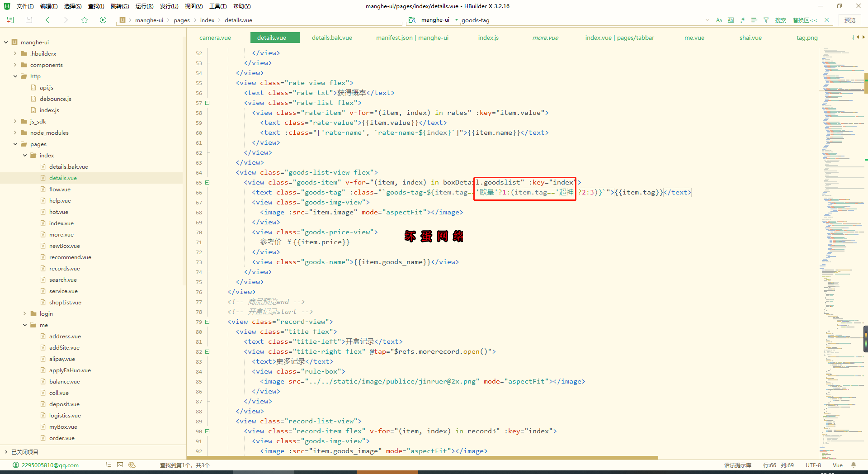Screen dimensions: 868x474
Task: Click the UTF-8 encoding indicator
Action: pyautogui.click(x=813, y=465)
